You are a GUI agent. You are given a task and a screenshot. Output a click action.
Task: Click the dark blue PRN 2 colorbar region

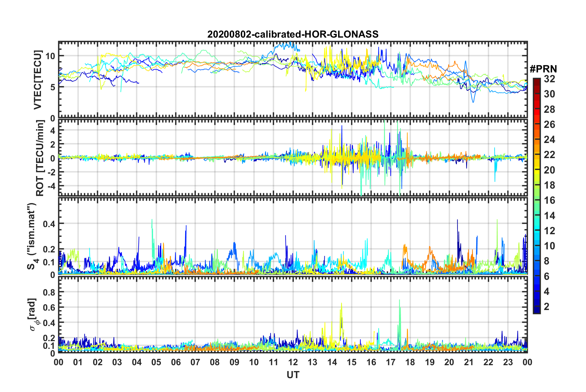tap(536, 306)
